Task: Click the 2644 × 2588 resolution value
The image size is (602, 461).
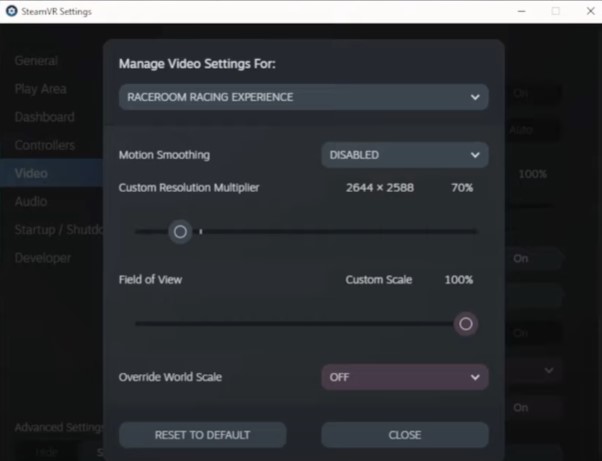Action: click(x=380, y=188)
